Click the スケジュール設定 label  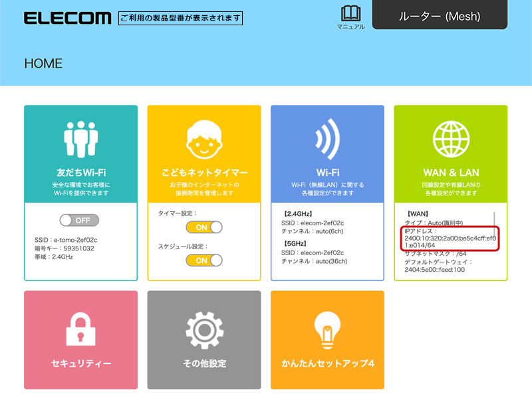[x=184, y=247]
